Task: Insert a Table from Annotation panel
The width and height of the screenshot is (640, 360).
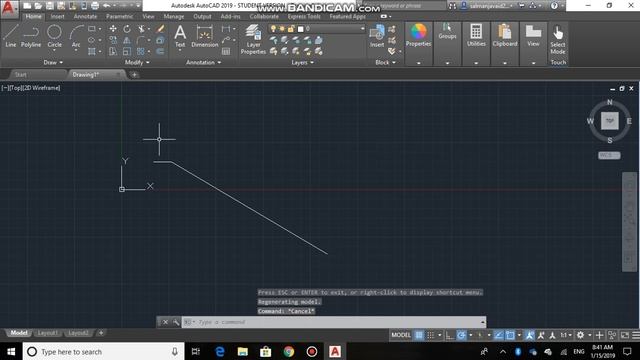Action: 226,51
